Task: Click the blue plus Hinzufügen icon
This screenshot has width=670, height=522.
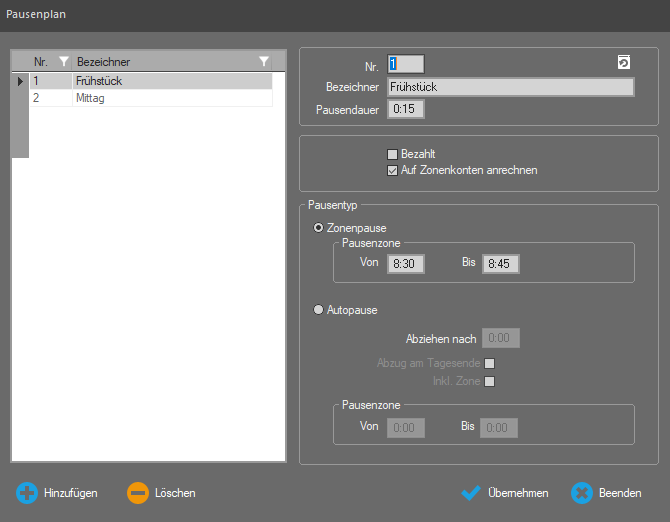Action: pos(27,493)
